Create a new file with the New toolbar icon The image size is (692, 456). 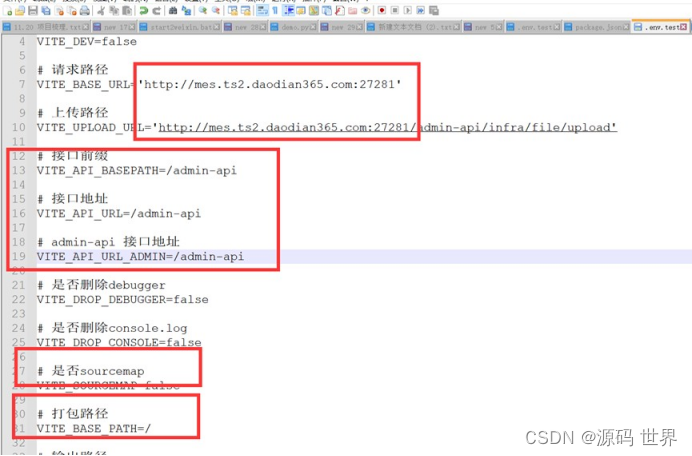8,11
